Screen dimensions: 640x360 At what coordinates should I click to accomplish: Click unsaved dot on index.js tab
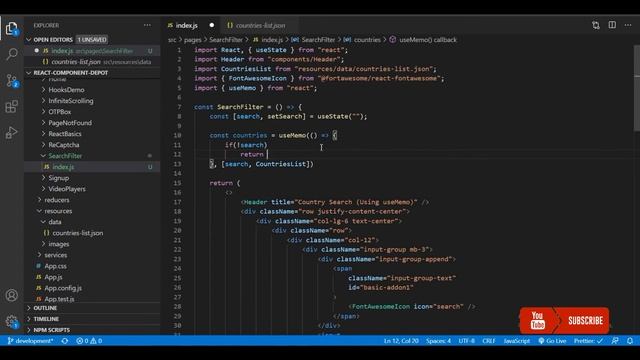(211, 25)
